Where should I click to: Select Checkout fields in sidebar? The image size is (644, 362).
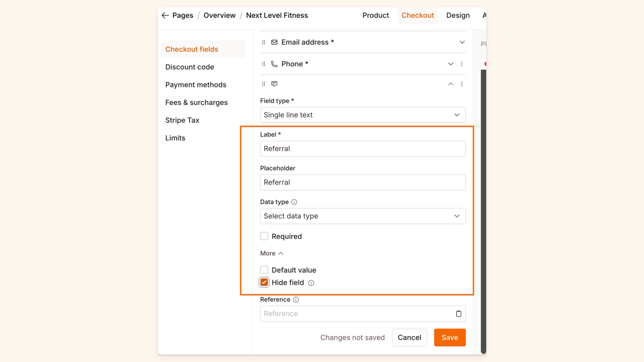[x=203, y=49]
